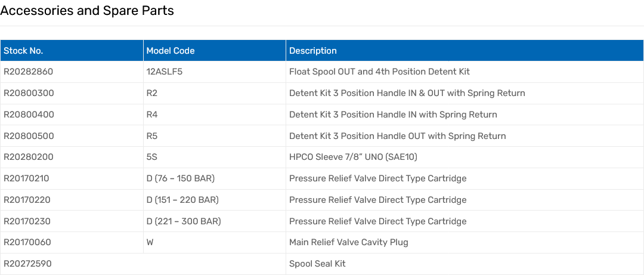Click the Stock No. column header

pos(24,51)
